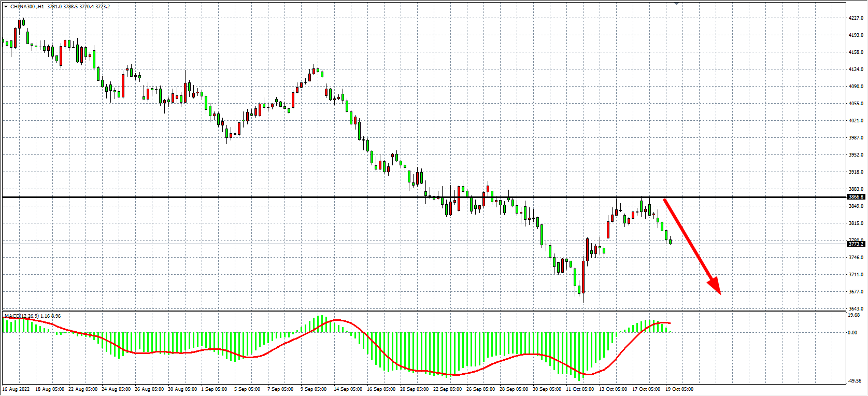Click the 30 Sep 05:00 time label
The image size is (868, 396).
point(547,389)
